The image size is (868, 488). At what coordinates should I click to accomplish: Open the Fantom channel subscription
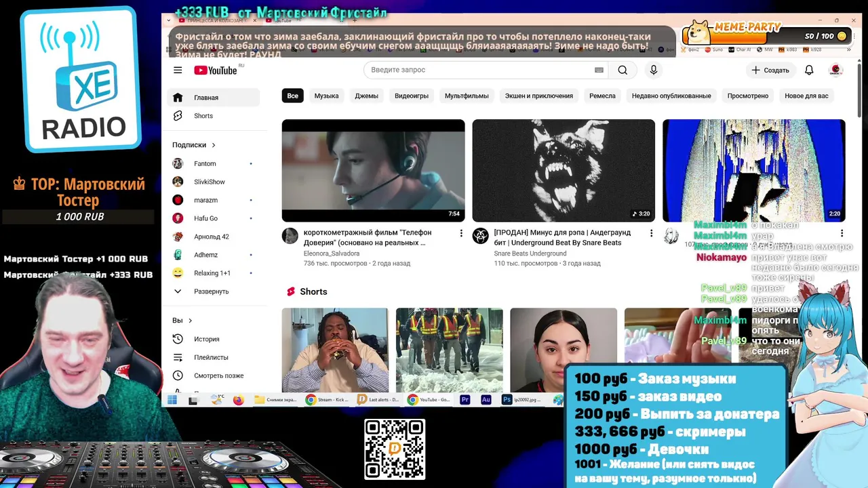pyautogui.click(x=213, y=163)
